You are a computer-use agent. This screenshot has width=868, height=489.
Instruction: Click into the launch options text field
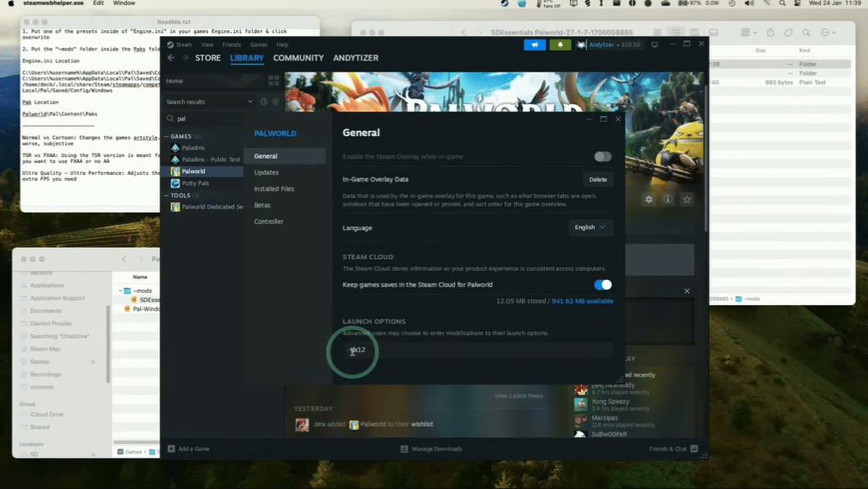[478, 350]
